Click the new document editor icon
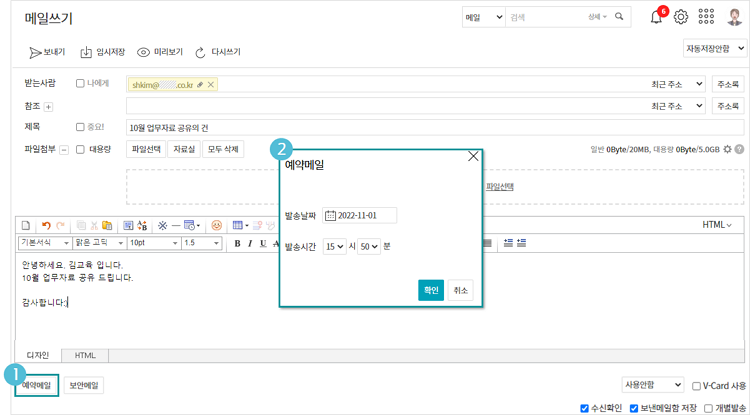 (26, 225)
